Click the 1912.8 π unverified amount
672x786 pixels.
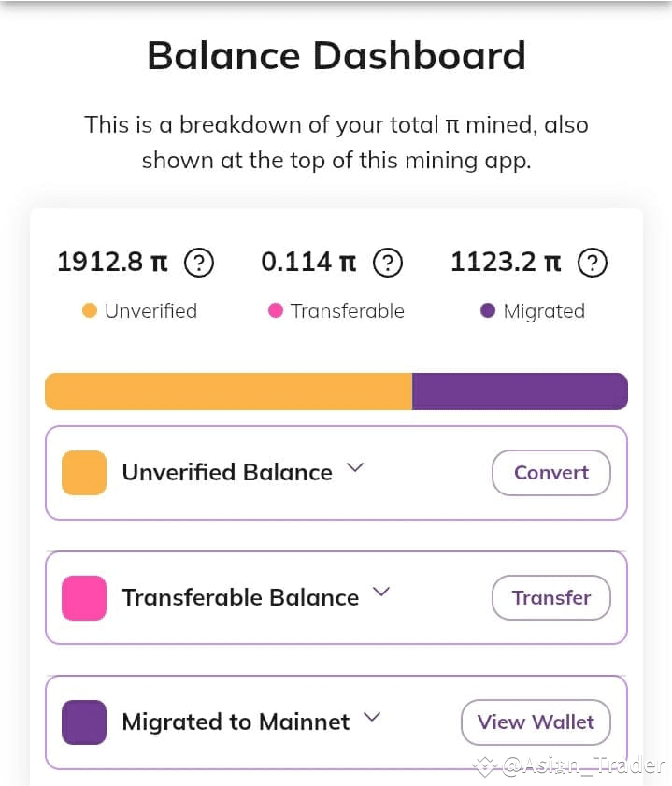112,263
